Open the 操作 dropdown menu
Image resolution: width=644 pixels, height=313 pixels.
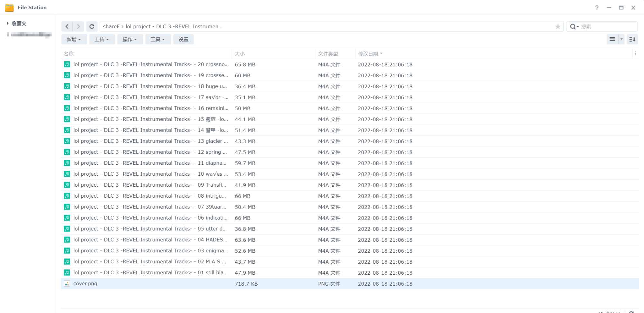(130, 39)
